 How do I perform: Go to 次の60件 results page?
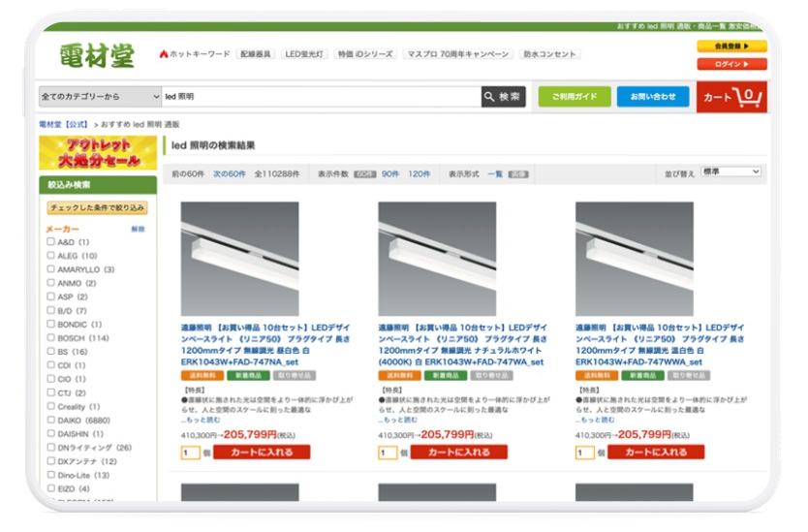click(230, 173)
